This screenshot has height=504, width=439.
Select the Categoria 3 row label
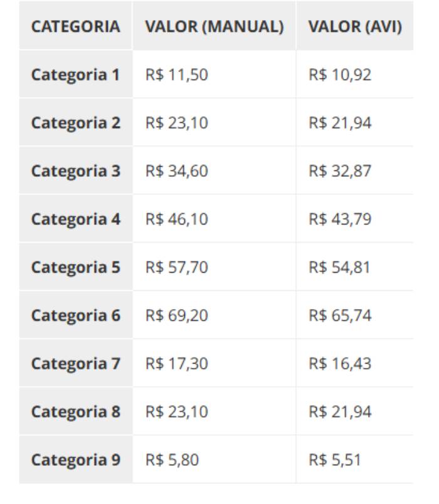pos(76,171)
